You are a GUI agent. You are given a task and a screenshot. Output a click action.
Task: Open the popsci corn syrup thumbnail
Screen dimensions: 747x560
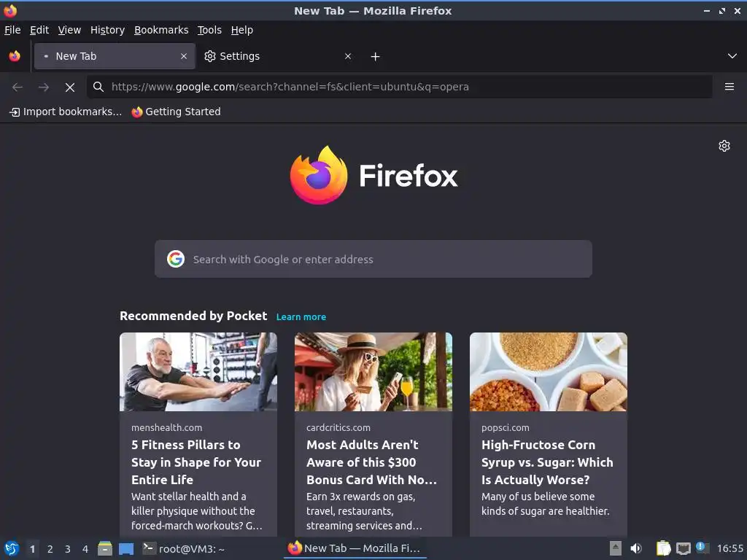point(549,371)
